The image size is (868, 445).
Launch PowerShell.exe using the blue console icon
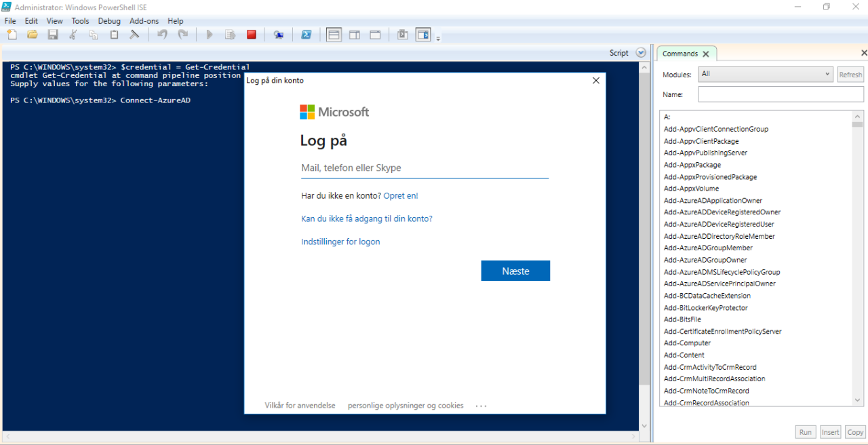pyautogui.click(x=306, y=35)
